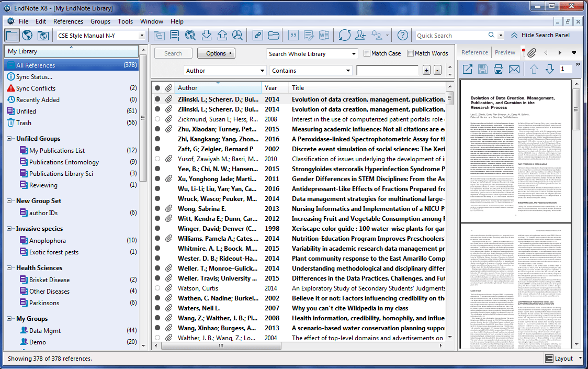Click the Attach File paperclip icon

point(532,53)
